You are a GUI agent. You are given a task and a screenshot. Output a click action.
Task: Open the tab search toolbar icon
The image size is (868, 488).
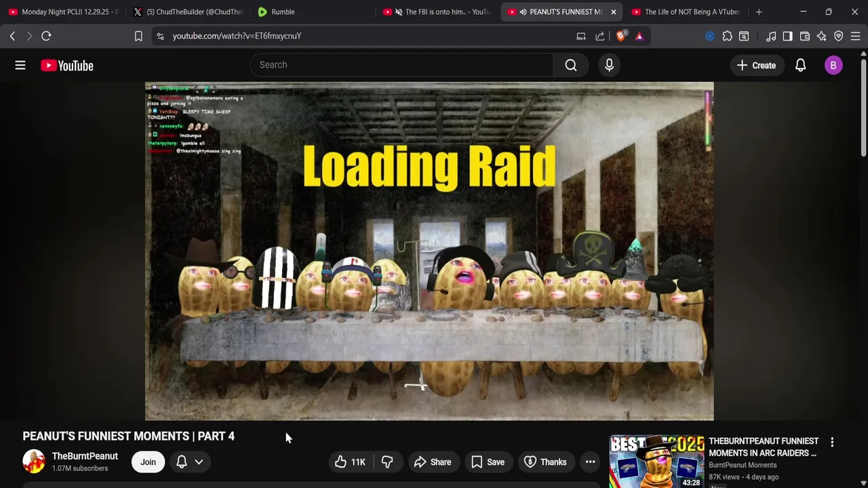[744, 36]
